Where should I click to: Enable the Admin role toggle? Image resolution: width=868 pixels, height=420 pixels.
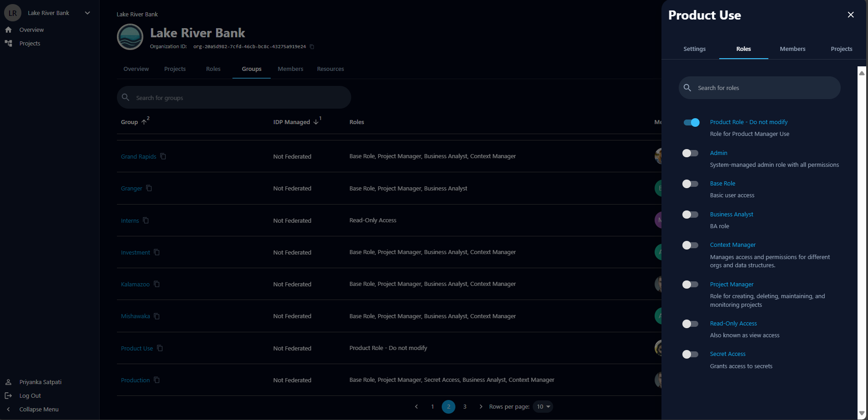tap(690, 153)
